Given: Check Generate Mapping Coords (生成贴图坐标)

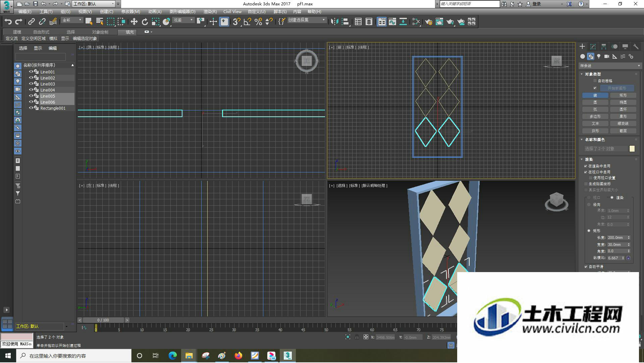Looking at the screenshot, I should tap(586, 184).
